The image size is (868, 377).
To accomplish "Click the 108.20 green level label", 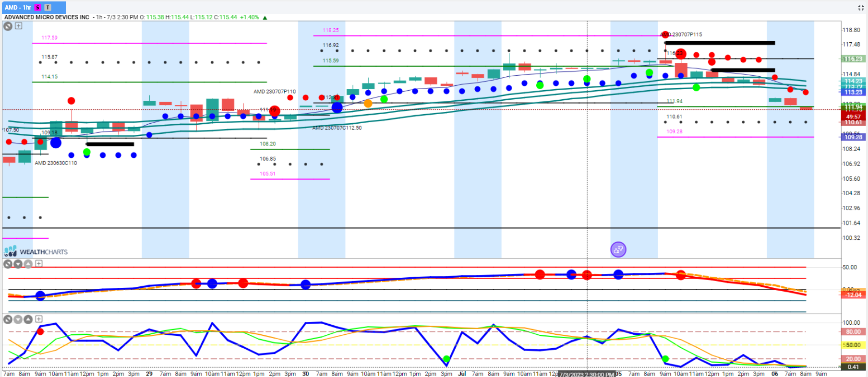I will (268, 144).
